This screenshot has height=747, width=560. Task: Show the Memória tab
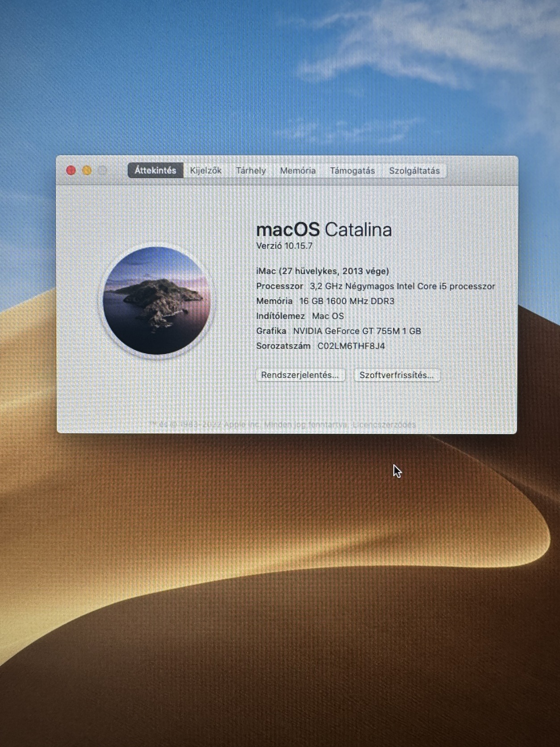pyautogui.click(x=298, y=170)
